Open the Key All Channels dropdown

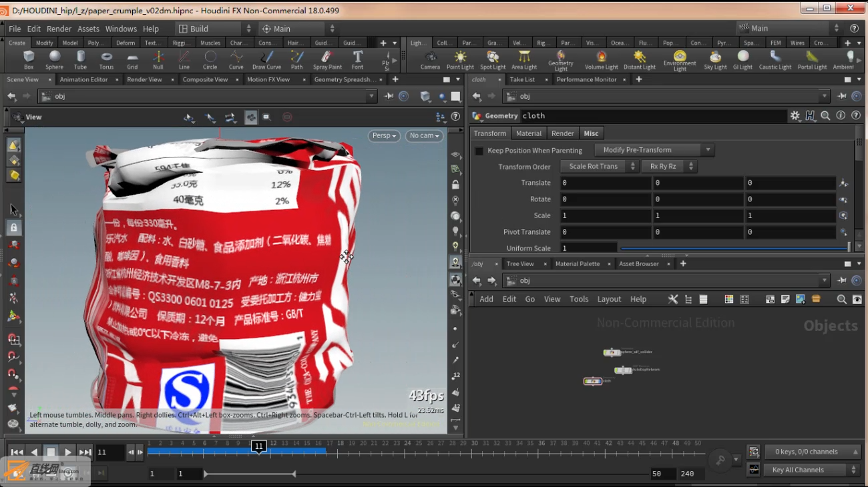[813, 470]
